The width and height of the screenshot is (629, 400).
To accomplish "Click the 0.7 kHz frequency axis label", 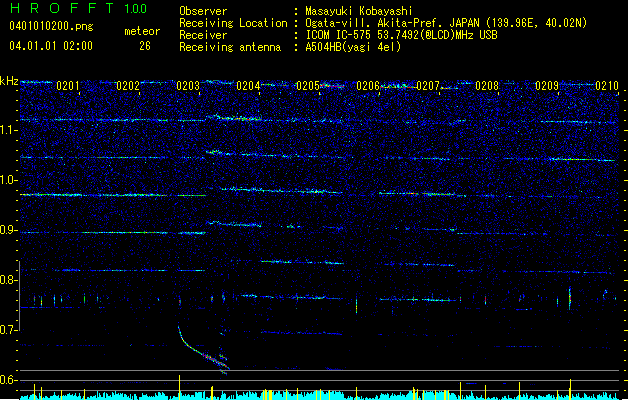I will 9,330.
